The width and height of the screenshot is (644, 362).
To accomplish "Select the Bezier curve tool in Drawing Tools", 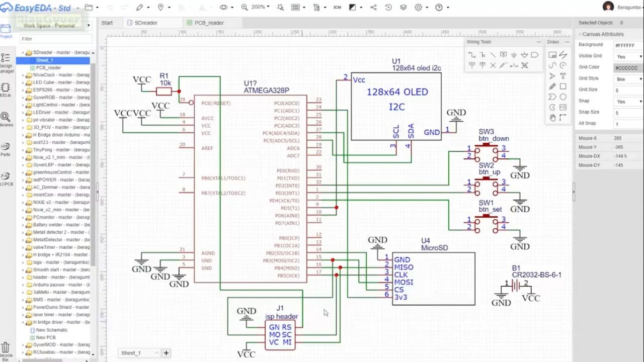I will 552,65.
